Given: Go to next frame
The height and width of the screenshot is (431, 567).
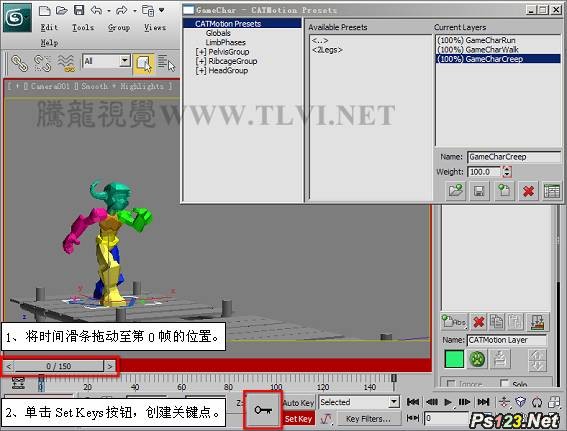Looking at the screenshot, I should [464, 402].
